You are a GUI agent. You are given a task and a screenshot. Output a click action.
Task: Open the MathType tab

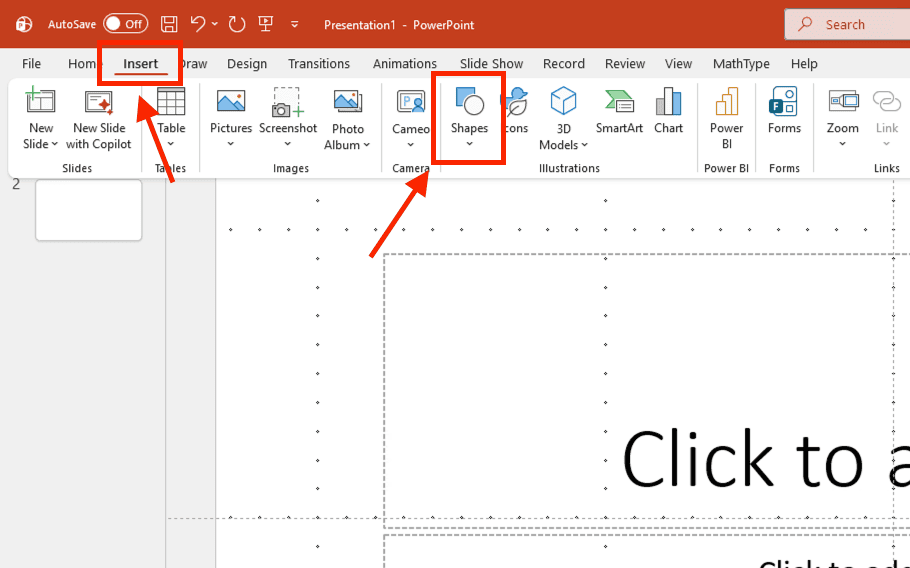741,64
